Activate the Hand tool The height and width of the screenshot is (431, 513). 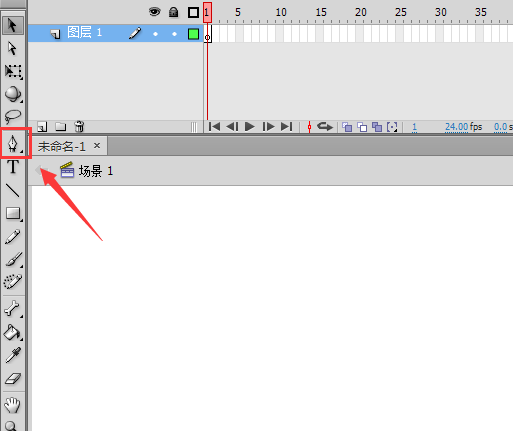[x=13, y=405]
